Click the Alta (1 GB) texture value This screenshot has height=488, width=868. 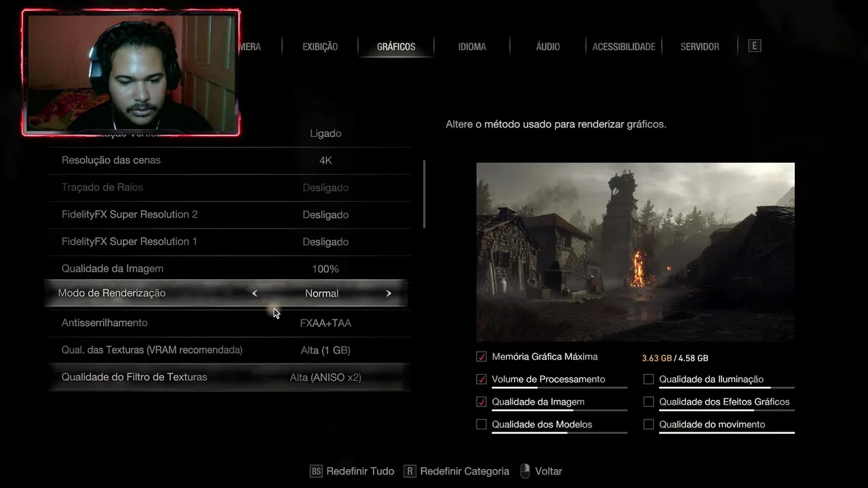click(325, 350)
